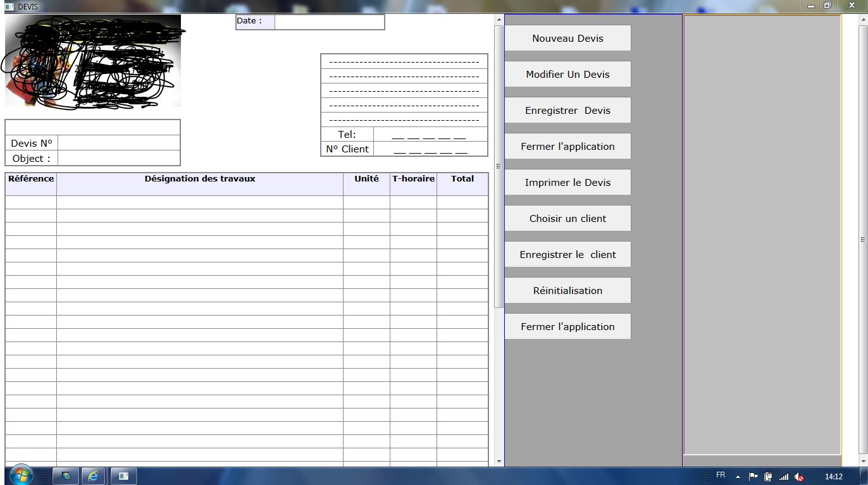Save with Enregistrer Devis button
Screen dimensions: 868x485
[567, 111]
